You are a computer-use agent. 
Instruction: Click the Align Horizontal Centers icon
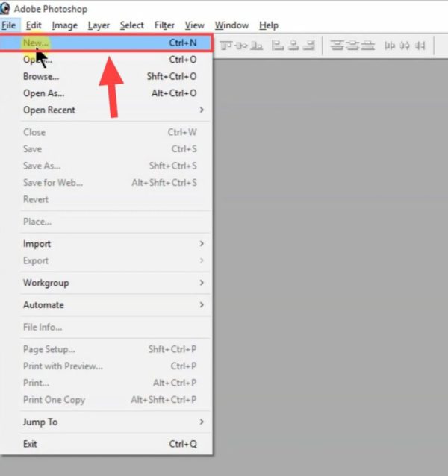(293, 46)
